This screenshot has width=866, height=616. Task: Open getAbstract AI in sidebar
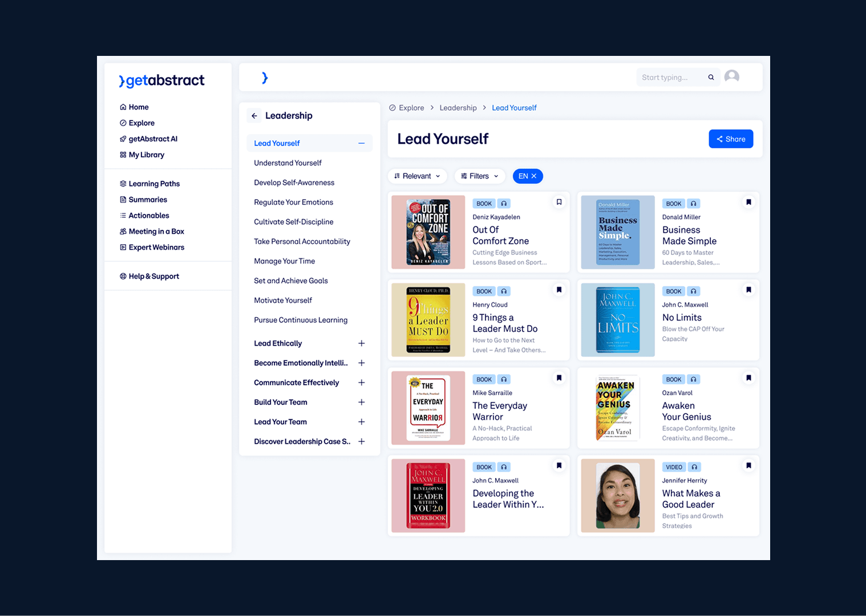pos(148,139)
